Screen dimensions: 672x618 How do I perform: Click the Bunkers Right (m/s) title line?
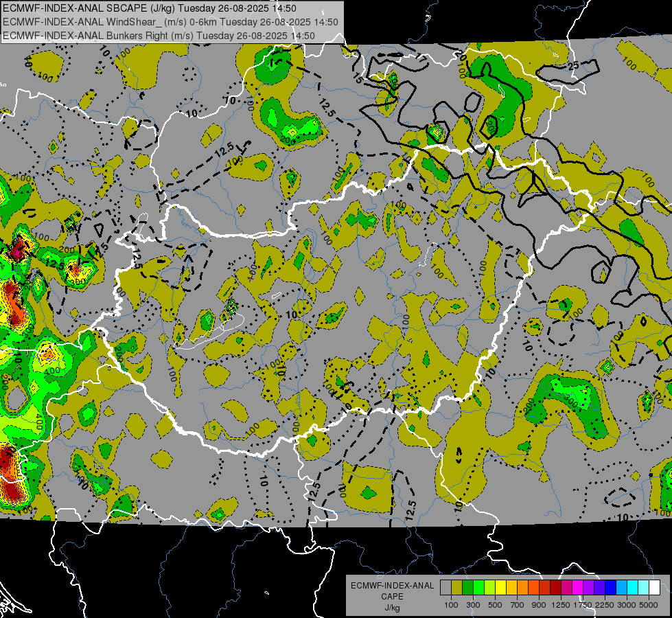tap(159, 36)
